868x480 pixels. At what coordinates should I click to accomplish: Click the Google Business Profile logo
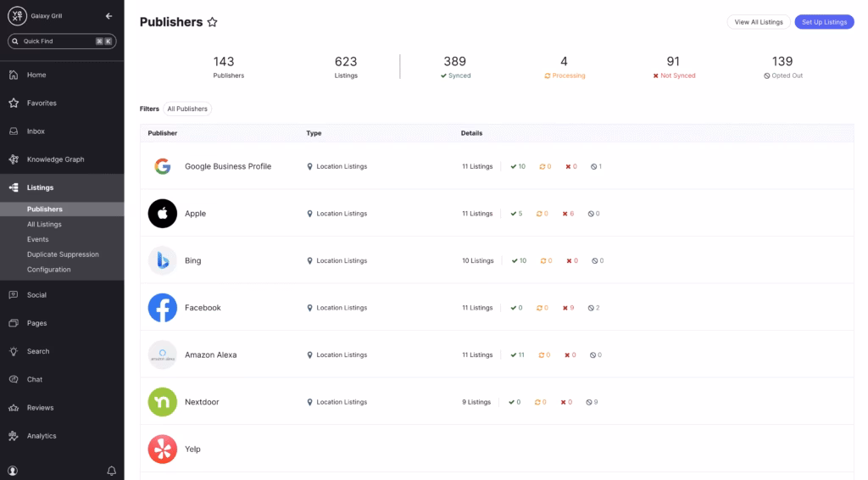click(162, 166)
